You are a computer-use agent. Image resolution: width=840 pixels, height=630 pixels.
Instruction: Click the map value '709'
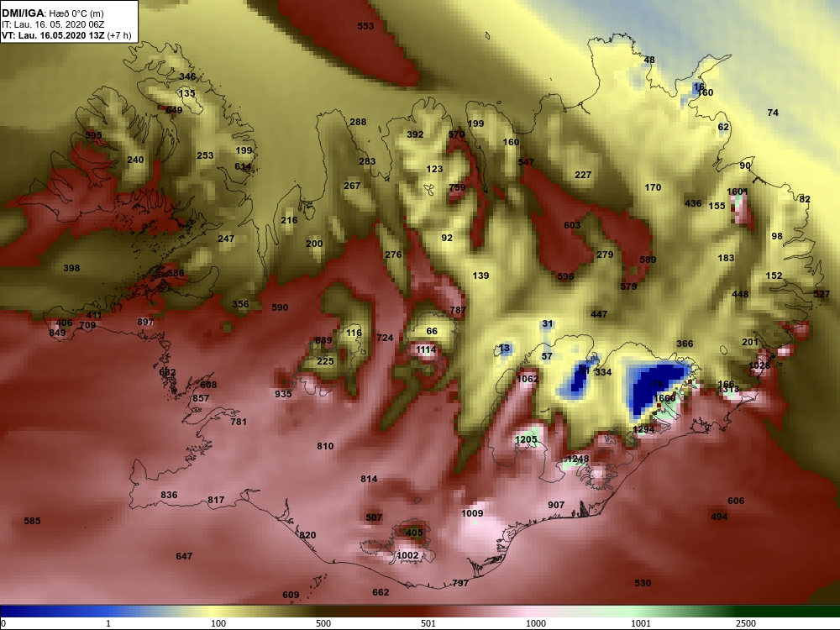[x=87, y=325]
